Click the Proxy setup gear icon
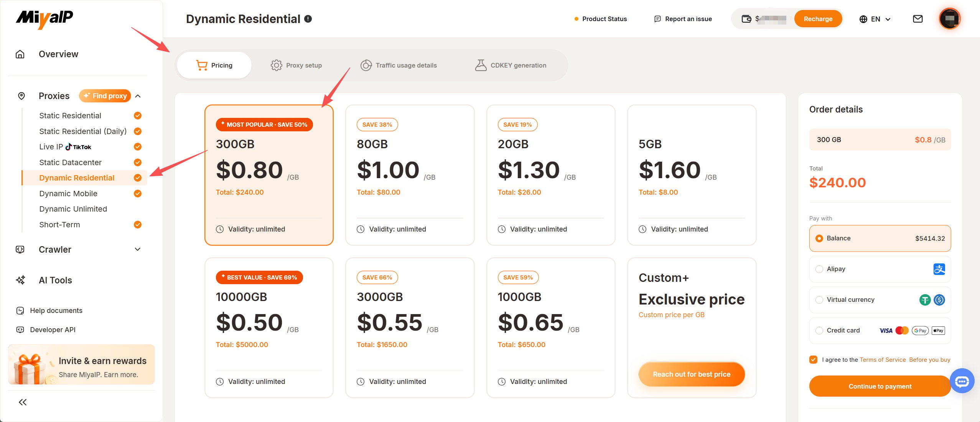The height and width of the screenshot is (422, 980). tap(276, 65)
